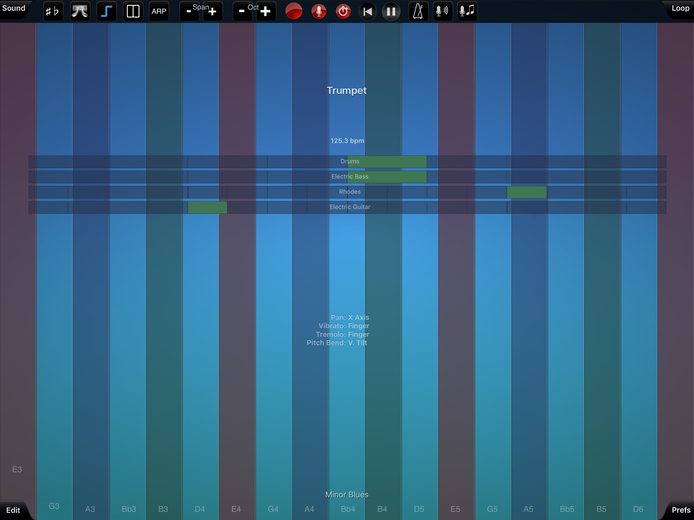694x520 pixels.
Task: Rewind to start with skip-back button
Action: (x=367, y=12)
